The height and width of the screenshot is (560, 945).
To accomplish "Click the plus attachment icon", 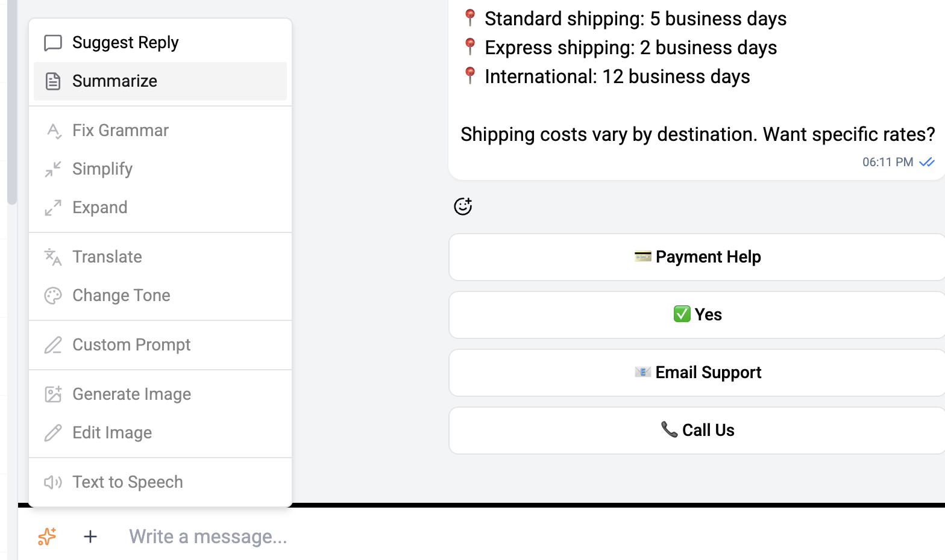I will (90, 537).
